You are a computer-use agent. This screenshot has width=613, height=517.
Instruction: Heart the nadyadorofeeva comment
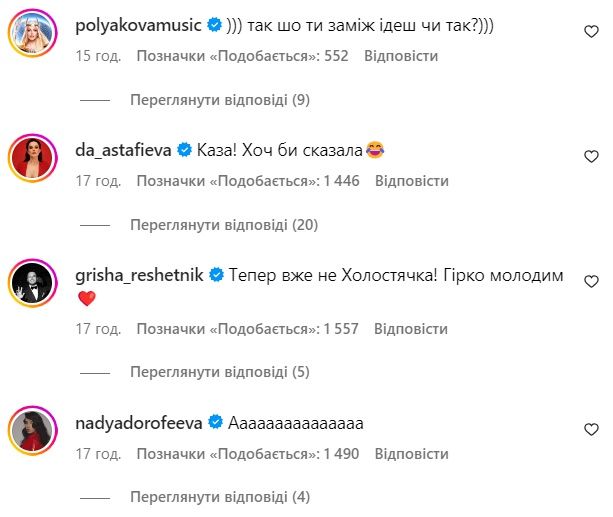coord(590,429)
